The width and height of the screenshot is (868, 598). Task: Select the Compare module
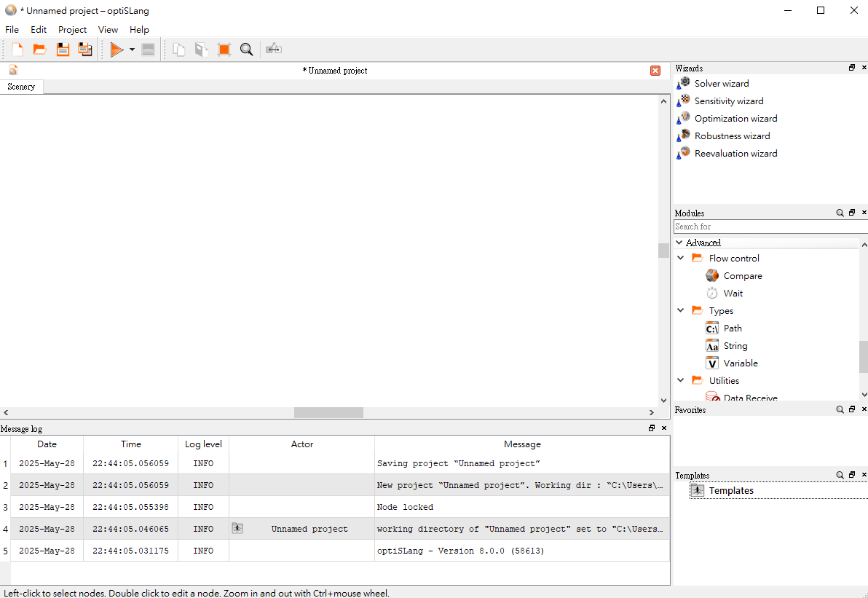pos(742,276)
